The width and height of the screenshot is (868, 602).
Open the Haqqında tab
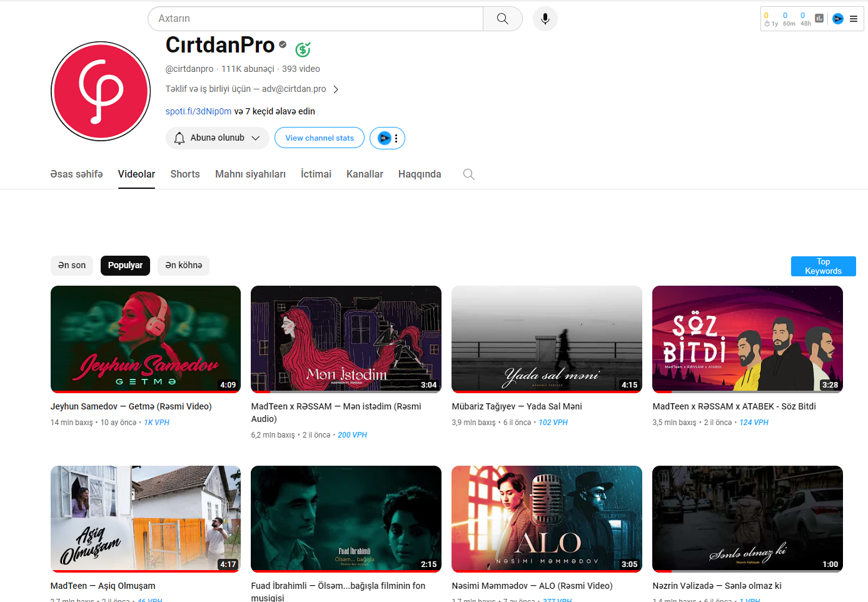420,174
